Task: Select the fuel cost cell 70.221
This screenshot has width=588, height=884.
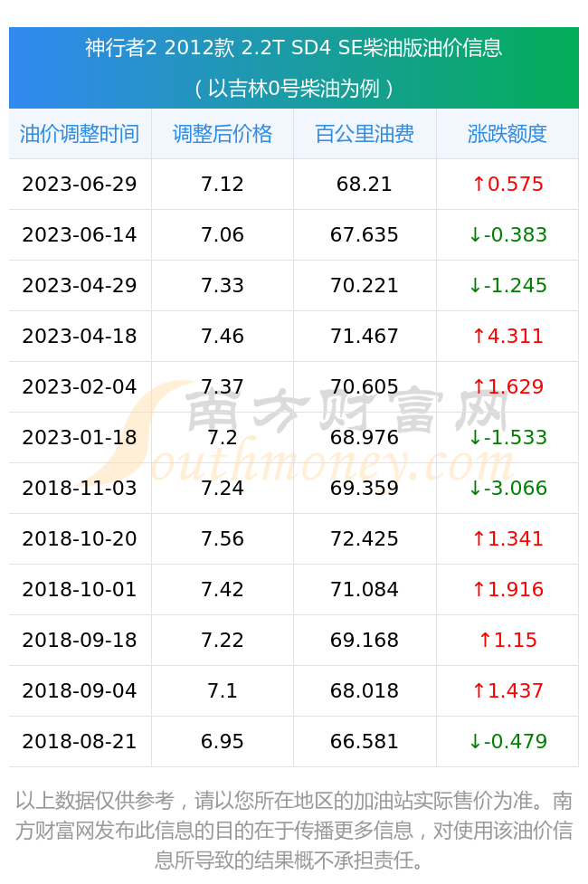Action: [x=365, y=285]
